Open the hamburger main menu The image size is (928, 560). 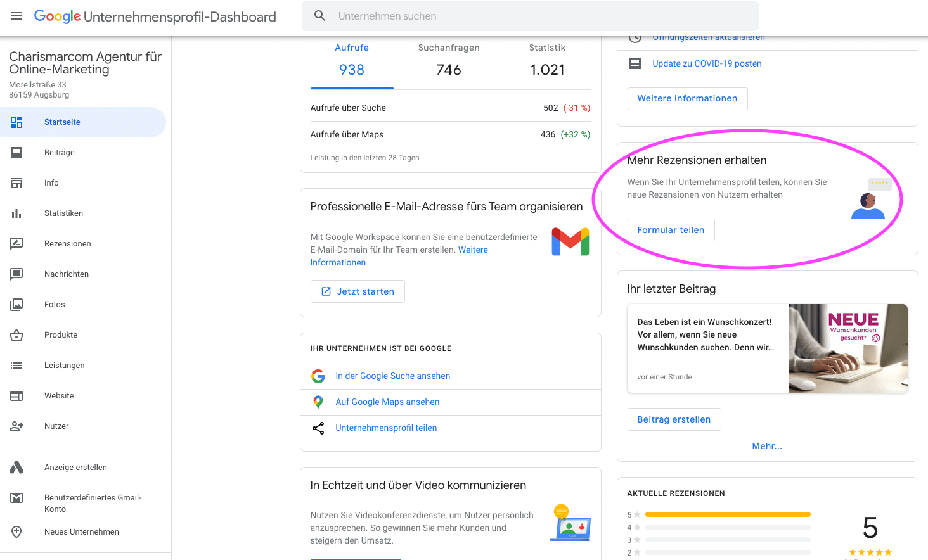point(16,16)
